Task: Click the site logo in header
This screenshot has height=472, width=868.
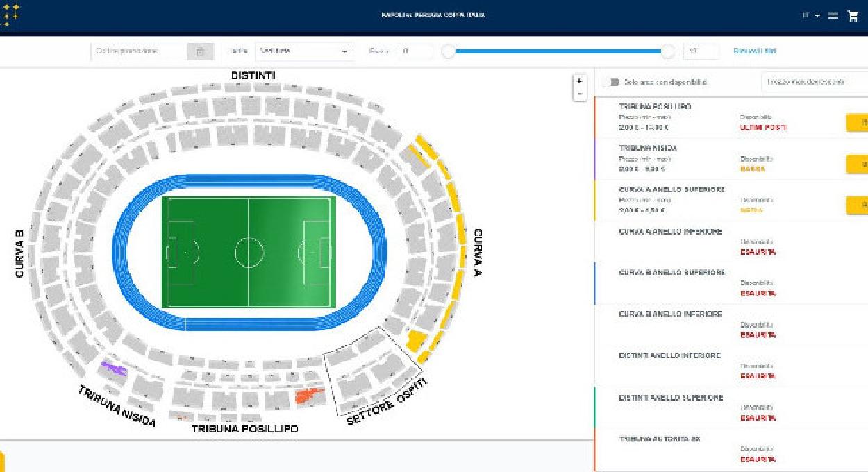Action: [10, 15]
